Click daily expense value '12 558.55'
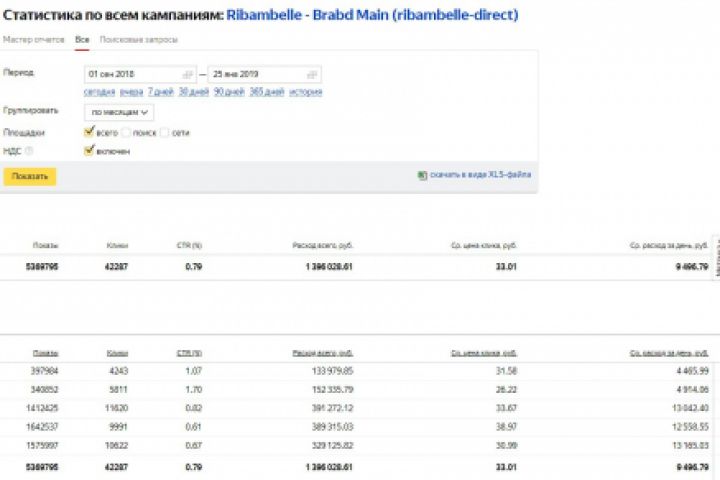Image resolution: width=720 pixels, height=480 pixels. [x=691, y=427]
